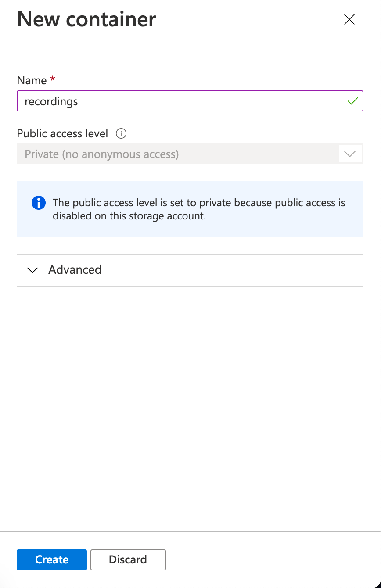The height and width of the screenshot is (588, 381).
Task: Click the Name field label
Action: tap(32, 80)
